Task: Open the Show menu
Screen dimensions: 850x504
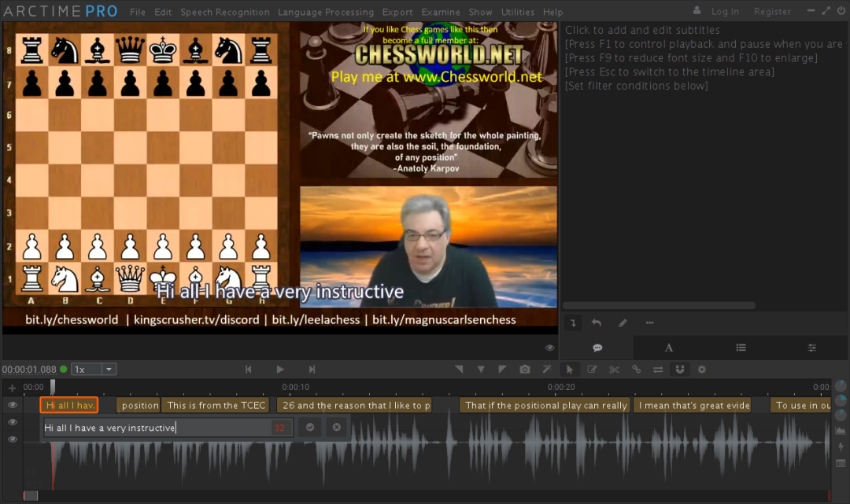Action: pos(480,12)
